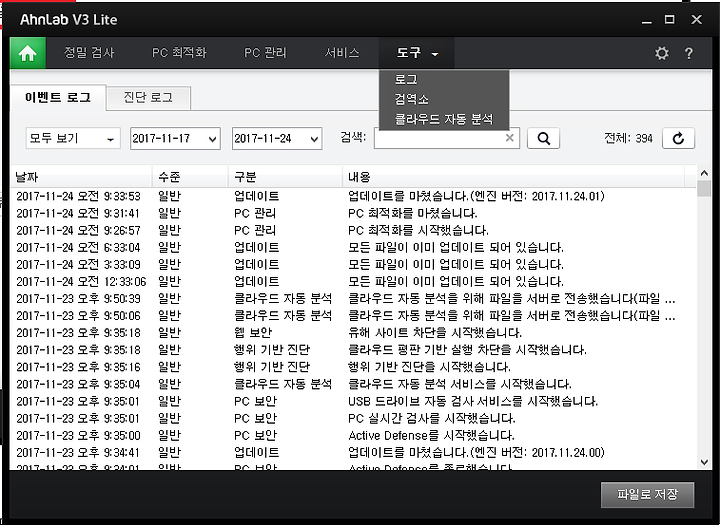Image resolution: width=720 pixels, height=527 pixels.
Task: Open settings with the gear icon
Action: [x=661, y=53]
